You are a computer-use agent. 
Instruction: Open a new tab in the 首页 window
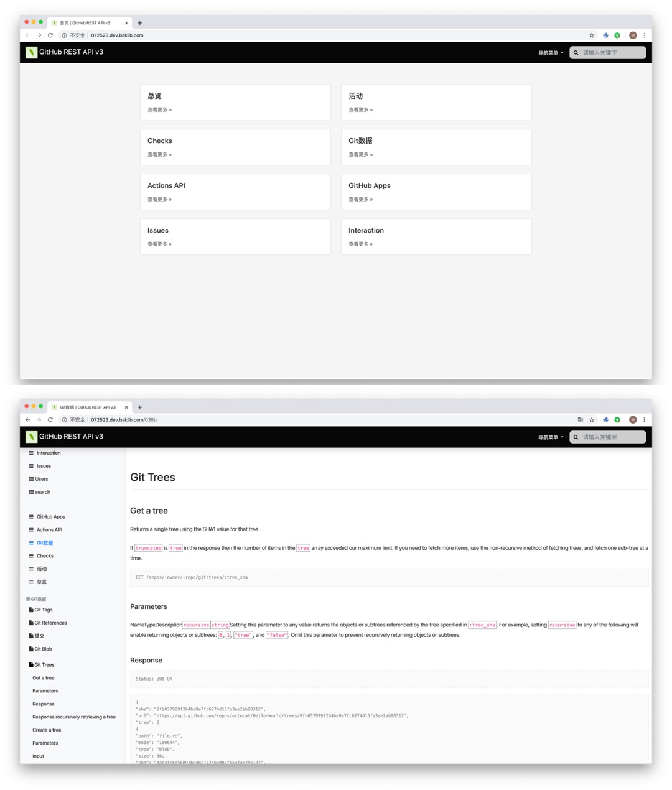click(139, 23)
